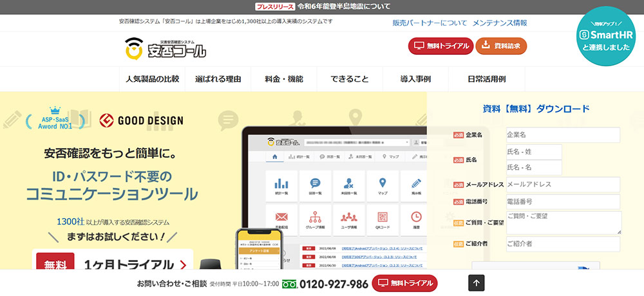Click the phone number 0120-927-986
Viewport: 644px width, 296px height.
click(x=334, y=284)
